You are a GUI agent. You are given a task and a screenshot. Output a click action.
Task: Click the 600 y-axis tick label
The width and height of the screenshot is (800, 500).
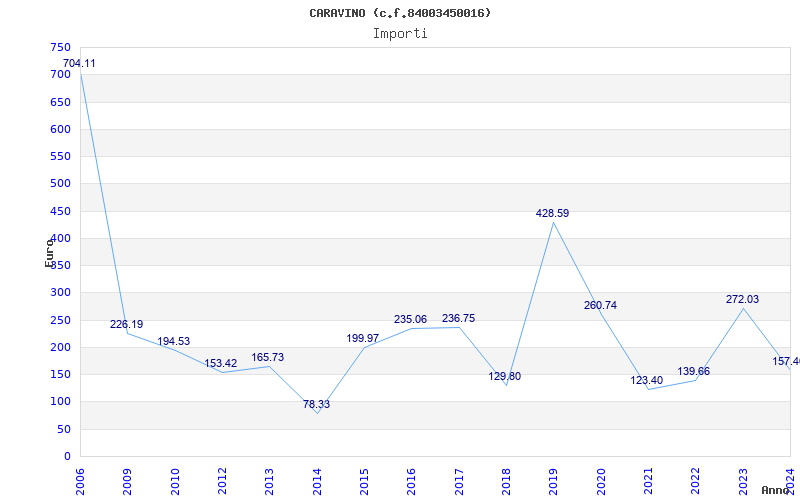(60, 129)
